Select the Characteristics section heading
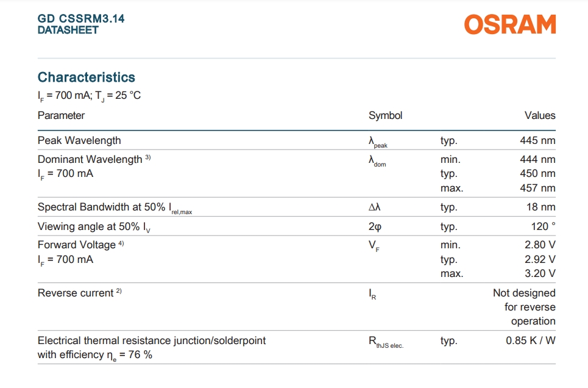 [x=87, y=77]
